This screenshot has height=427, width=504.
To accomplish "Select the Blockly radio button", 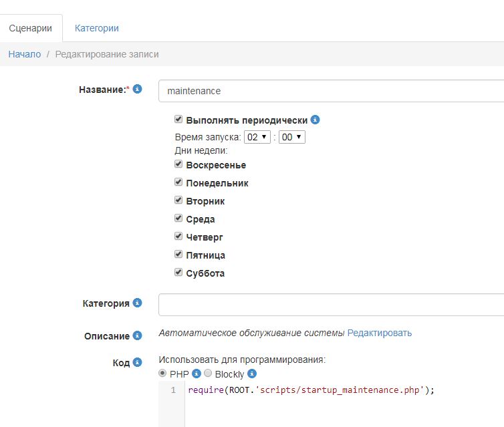I will pyautogui.click(x=207, y=374).
